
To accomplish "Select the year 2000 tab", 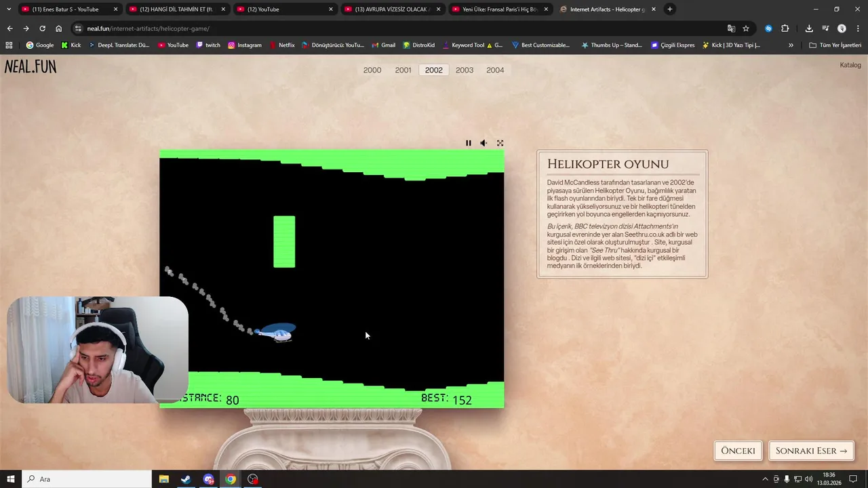I will tap(372, 70).
